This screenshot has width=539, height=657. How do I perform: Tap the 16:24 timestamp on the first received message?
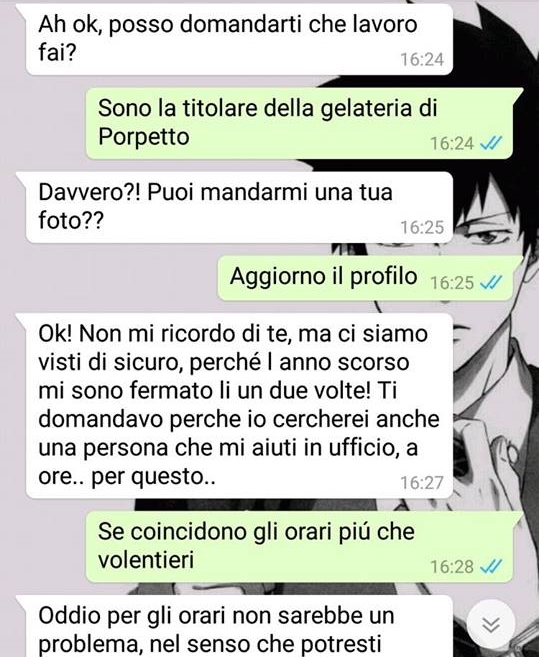pyautogui.click(x=422, y=59)
